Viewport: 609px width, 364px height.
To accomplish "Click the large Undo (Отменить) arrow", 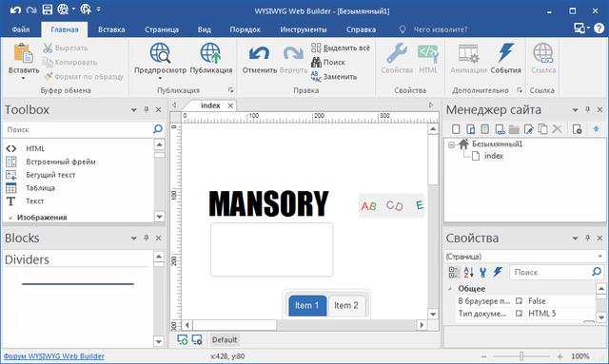I will (x=259, y=53).
